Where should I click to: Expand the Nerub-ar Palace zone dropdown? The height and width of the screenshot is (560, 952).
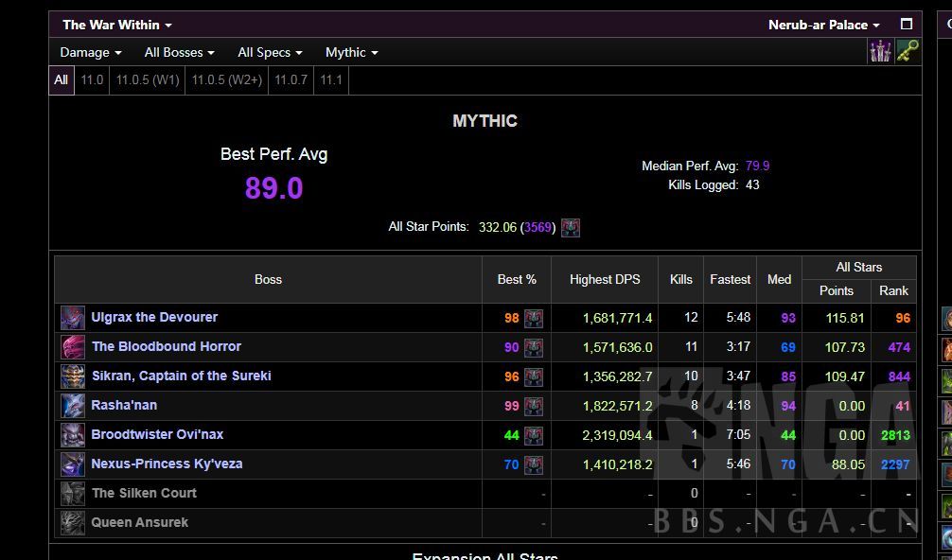823,25
